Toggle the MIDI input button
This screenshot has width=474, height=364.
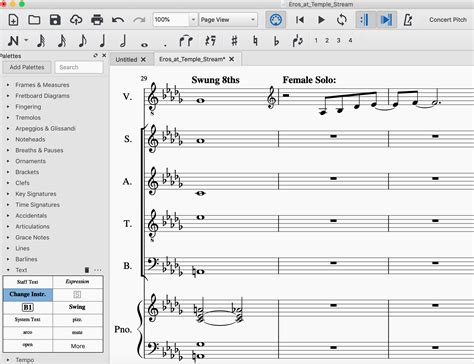275,20
